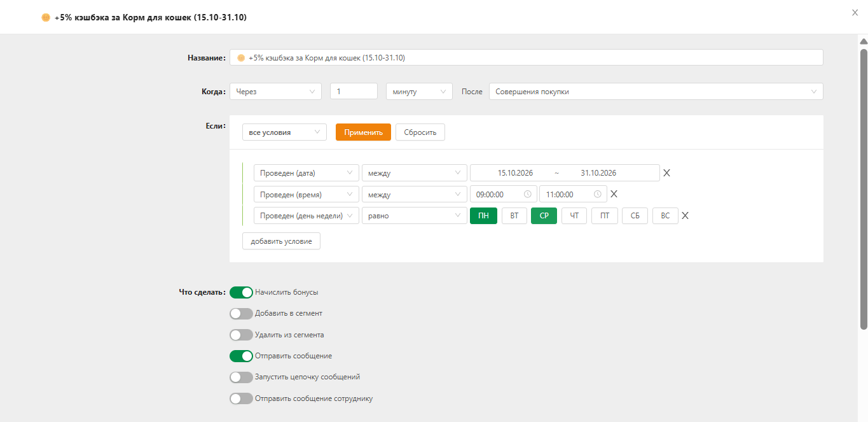Open the "Через" timing dropdown
Screen dimensions: 868x422
[275, 92]
